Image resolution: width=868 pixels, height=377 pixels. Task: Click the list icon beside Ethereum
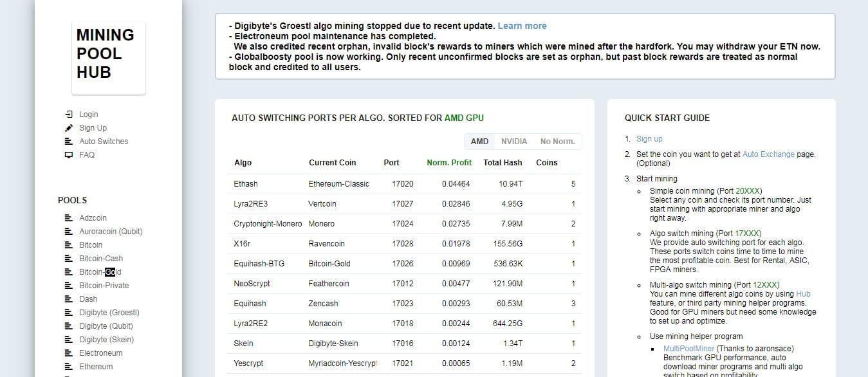[x=69, y=367]
